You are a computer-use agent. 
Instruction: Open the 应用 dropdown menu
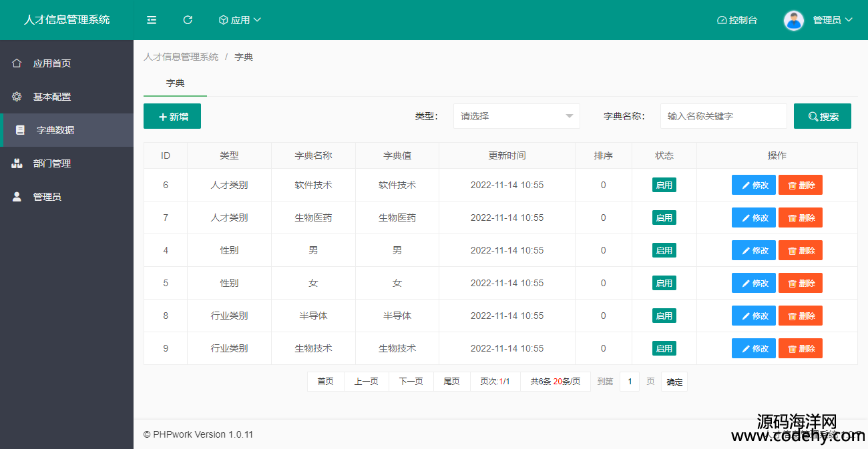tap(240, 20)
